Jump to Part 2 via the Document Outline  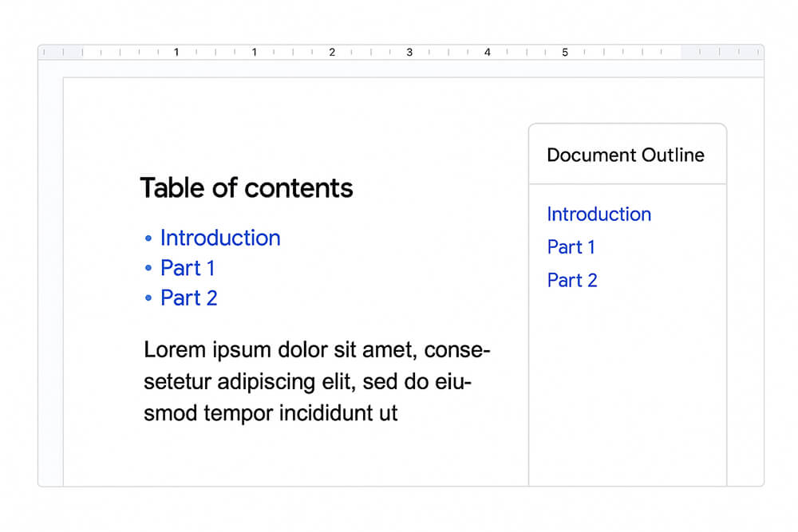coord(572,280)
